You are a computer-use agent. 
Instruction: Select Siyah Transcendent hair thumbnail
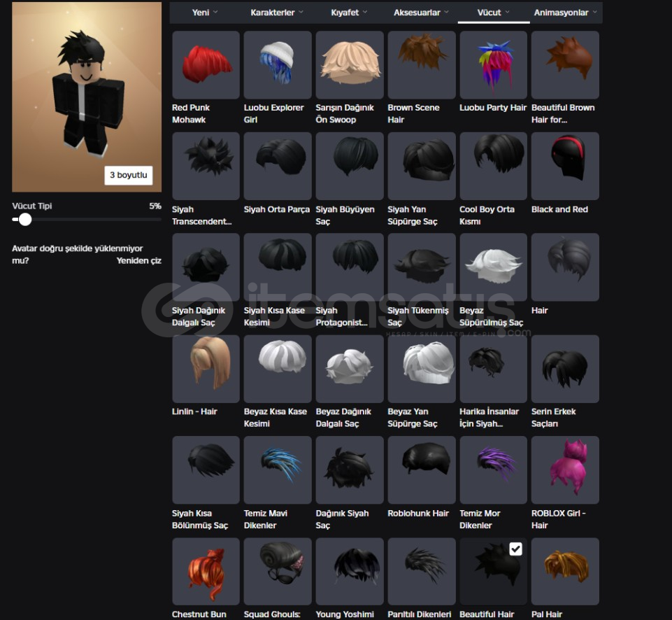point(206,166)
